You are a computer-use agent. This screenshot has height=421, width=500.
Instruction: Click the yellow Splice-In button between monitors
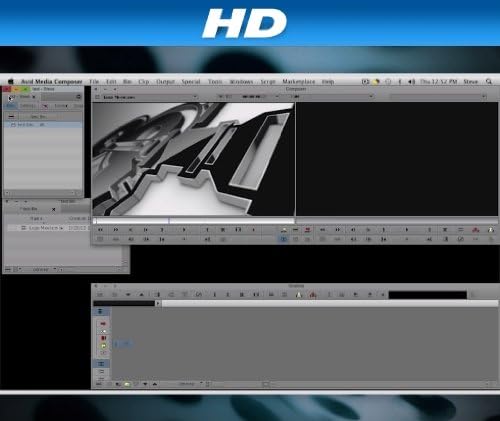tap(284, 230)
